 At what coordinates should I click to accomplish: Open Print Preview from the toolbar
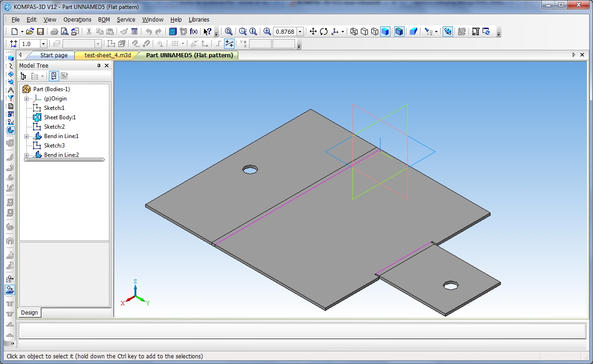(65, 31)
